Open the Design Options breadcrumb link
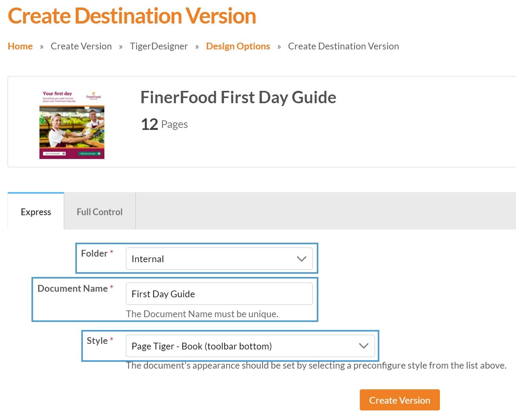The image size is (516, 420). tap(238, 46)
